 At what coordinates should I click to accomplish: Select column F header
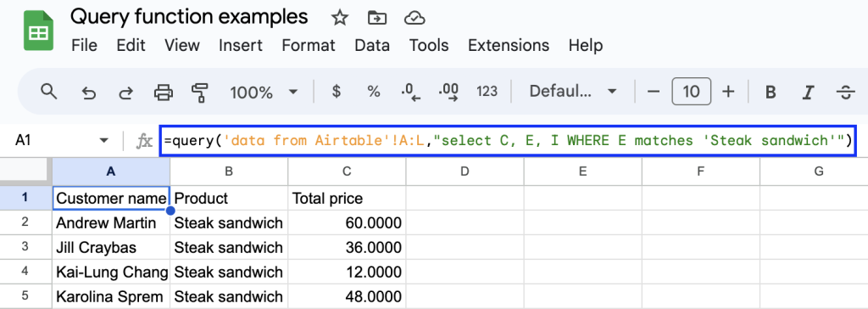point(701,171)
